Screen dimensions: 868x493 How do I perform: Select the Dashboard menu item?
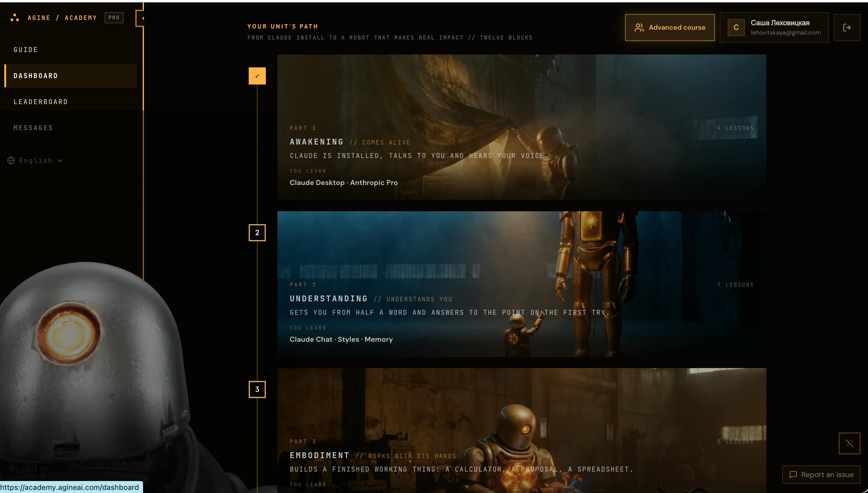tap(70, 76)
